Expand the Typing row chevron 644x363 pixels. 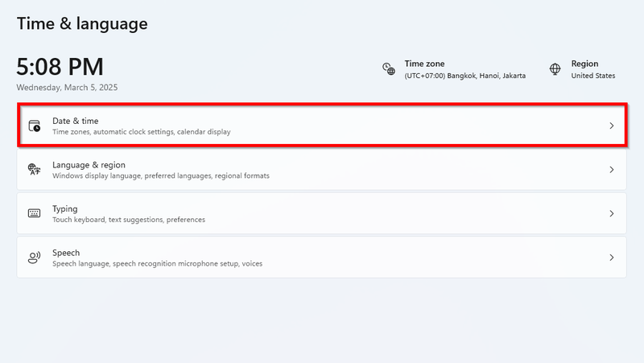612,213
